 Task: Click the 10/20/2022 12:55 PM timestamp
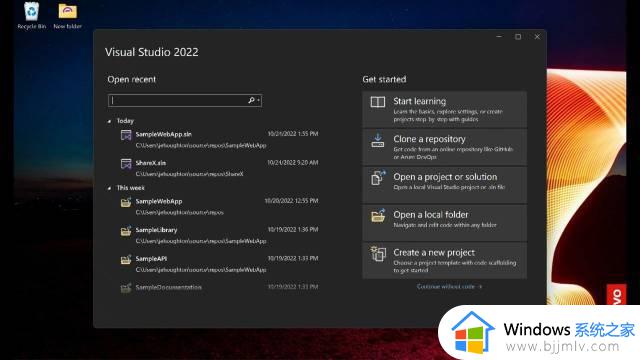291,201
